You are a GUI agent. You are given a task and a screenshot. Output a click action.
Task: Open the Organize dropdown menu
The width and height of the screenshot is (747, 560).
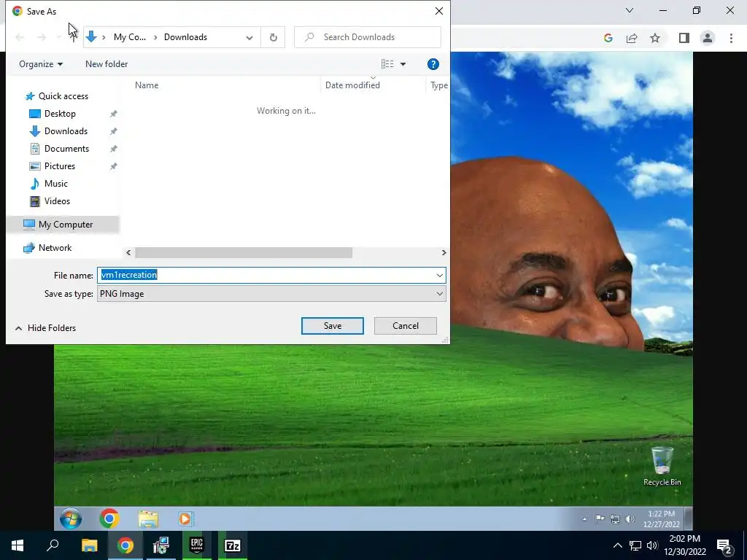tap(41, 64)
